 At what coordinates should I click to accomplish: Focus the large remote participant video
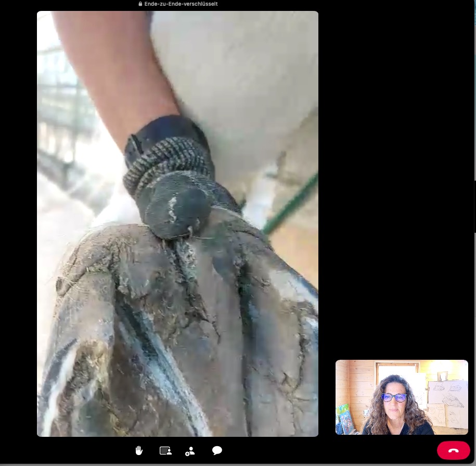click(x=177, y=224)
